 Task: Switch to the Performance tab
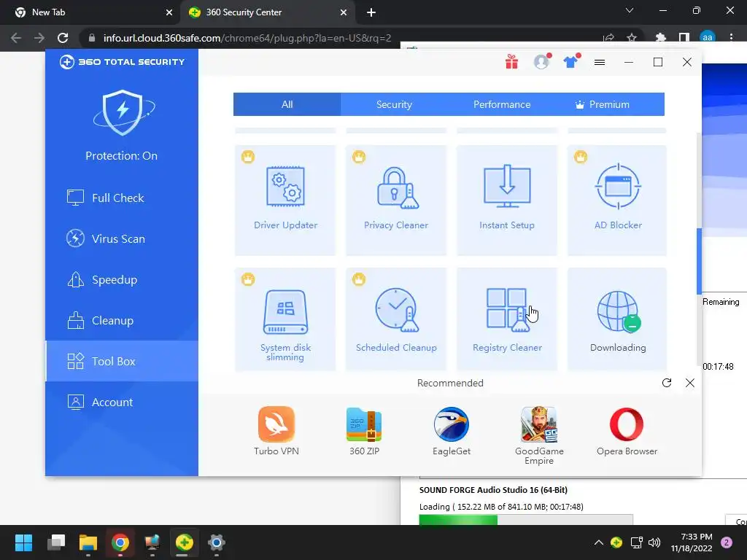click(502, 104)
